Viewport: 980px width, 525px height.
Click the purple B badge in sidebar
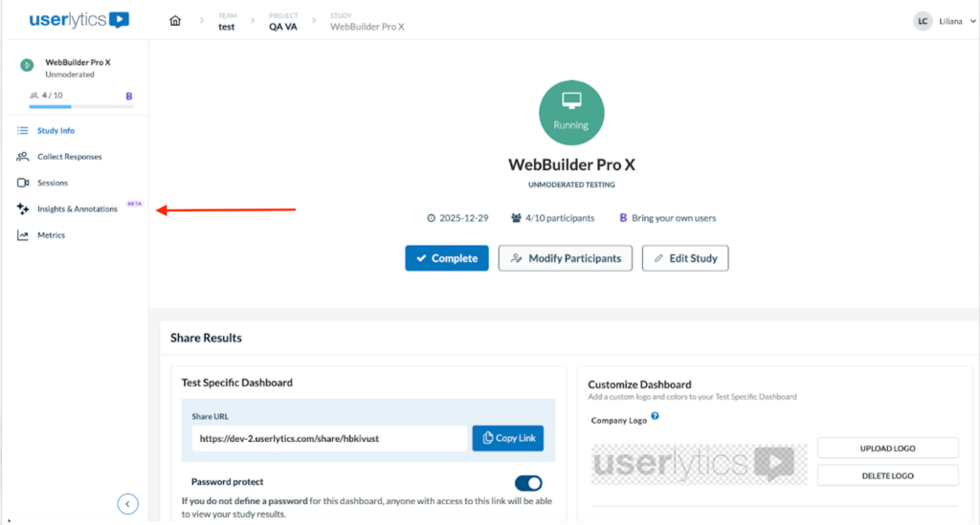tap(129, 96)
